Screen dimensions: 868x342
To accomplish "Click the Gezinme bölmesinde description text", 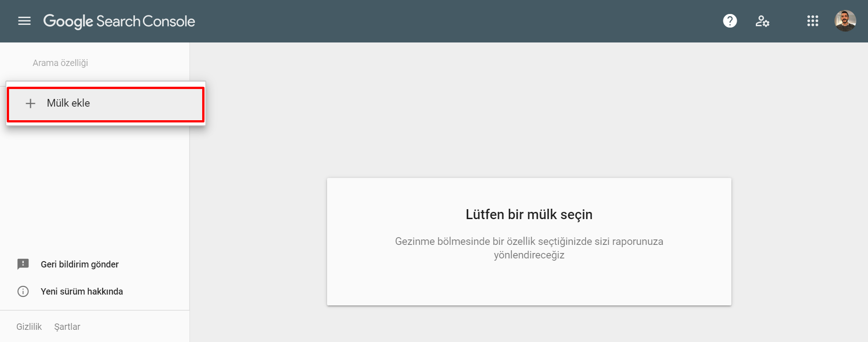I will (529, 248).
